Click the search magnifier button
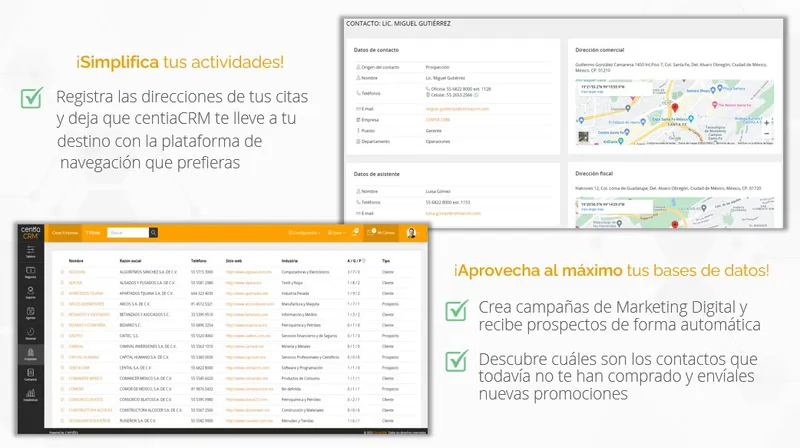This screenshot has width=800, height=448. 153,233
